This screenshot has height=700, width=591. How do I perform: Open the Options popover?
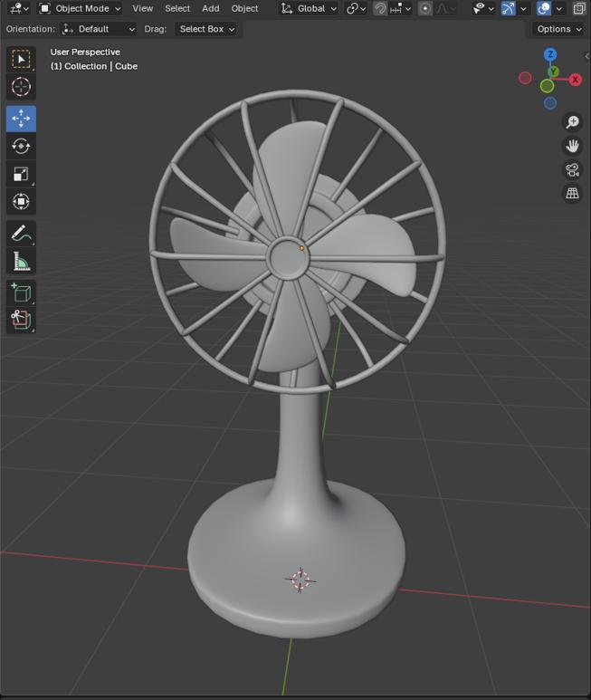click(559, 29)
